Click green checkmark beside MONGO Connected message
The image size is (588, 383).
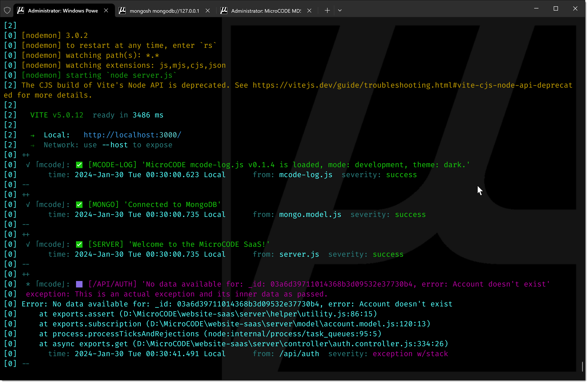tap(79, 205)
